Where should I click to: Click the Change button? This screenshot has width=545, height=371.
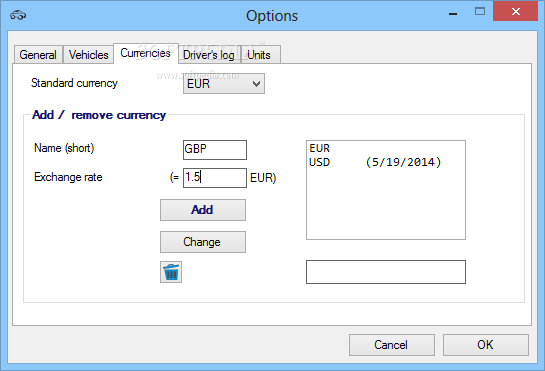click(203, 242)
